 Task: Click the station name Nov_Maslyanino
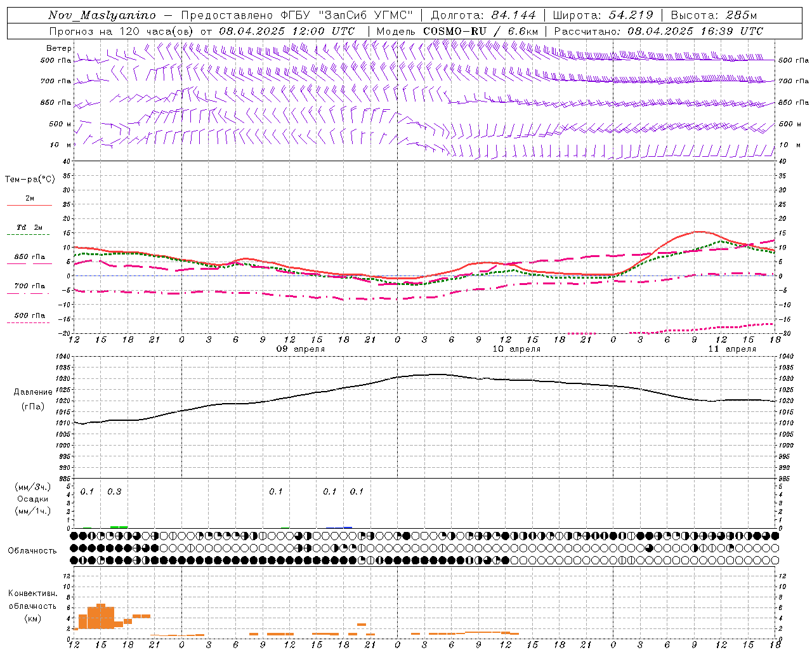(102, 15)
